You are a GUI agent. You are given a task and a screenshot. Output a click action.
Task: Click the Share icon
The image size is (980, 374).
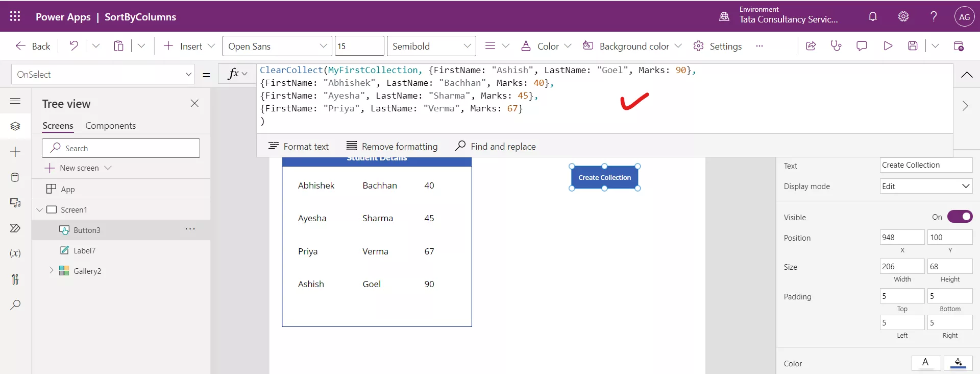811,46
